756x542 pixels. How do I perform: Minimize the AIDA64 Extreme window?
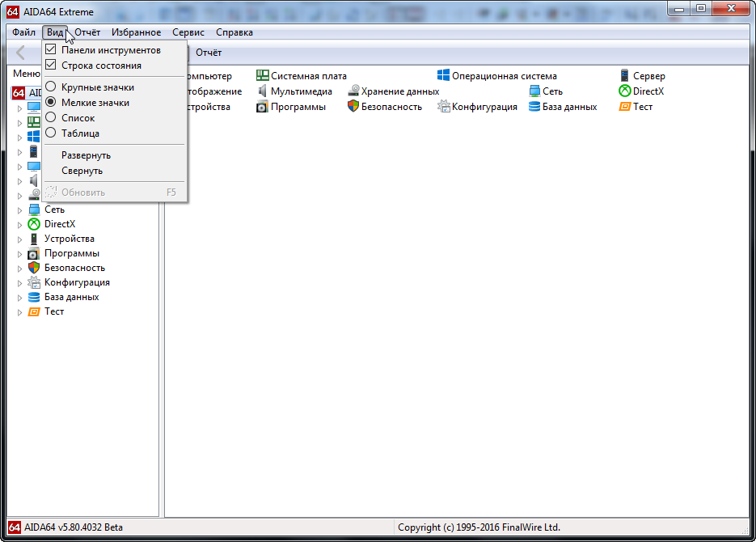(x=679, y=9)
